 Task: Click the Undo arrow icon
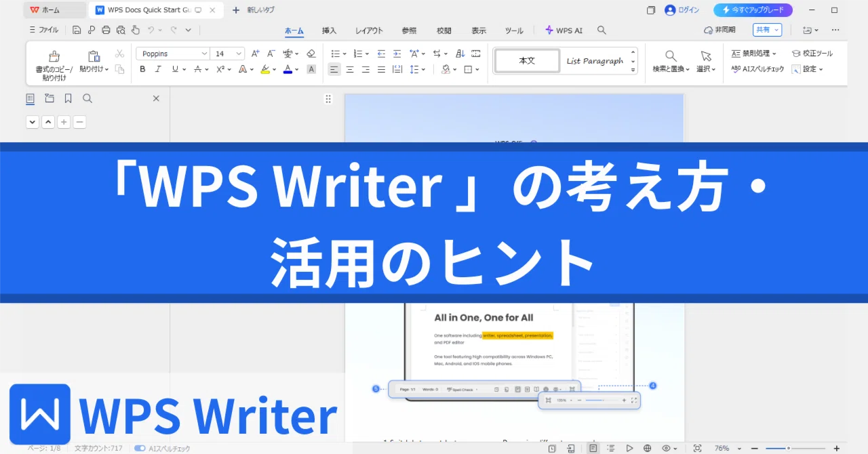pyautogui.click(x=151, y=30)
